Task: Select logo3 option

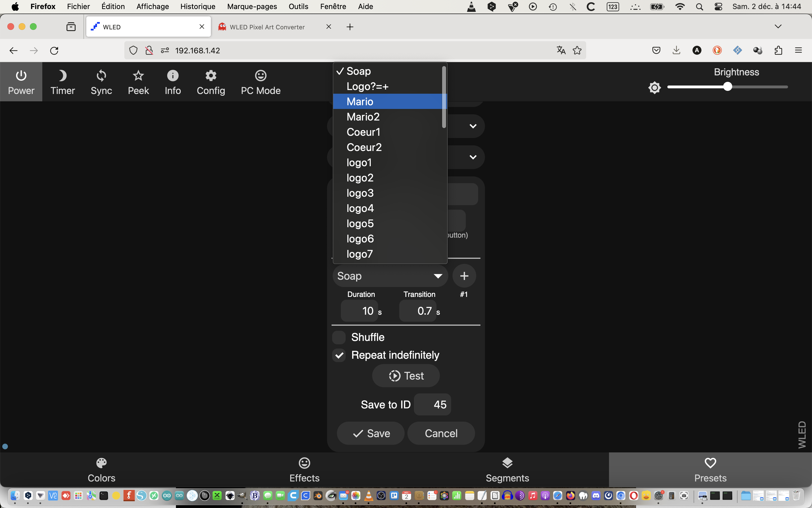Action: coord(388,193)
